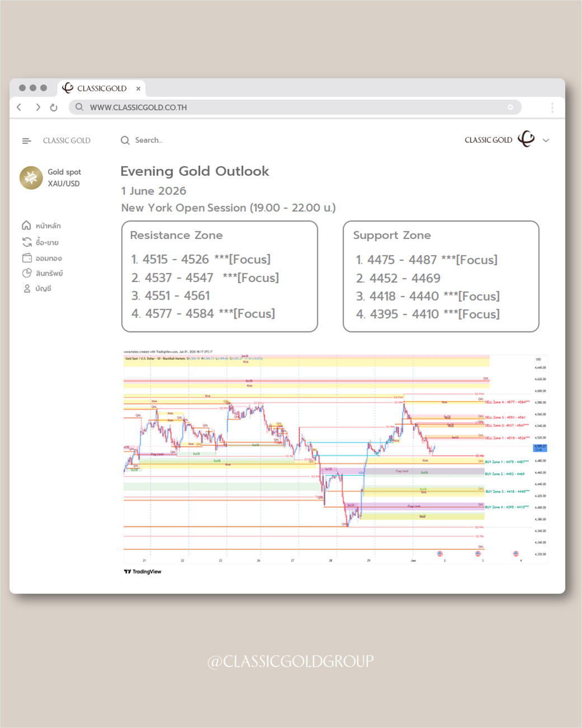This screenshot has height=728, width=582.
Task: Reload the page with refresh icon
Action: (54, 108)
